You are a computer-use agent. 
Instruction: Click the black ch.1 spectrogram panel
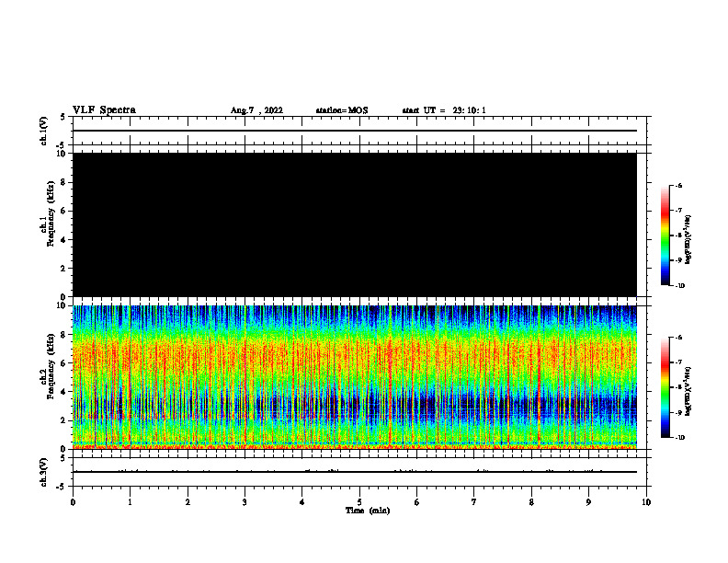[x=355, y=224]
